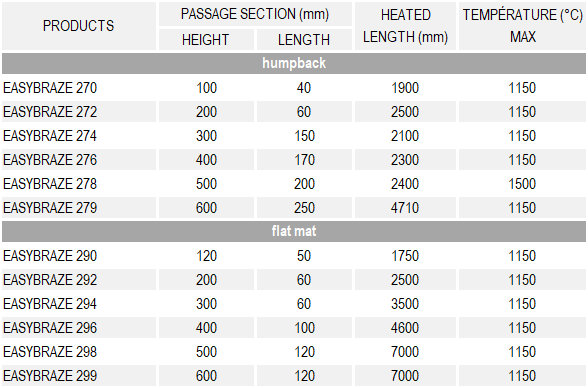Click the EASYBRAZE 270 product name
This screenshot has height=388, width=588.
(50, 88)
